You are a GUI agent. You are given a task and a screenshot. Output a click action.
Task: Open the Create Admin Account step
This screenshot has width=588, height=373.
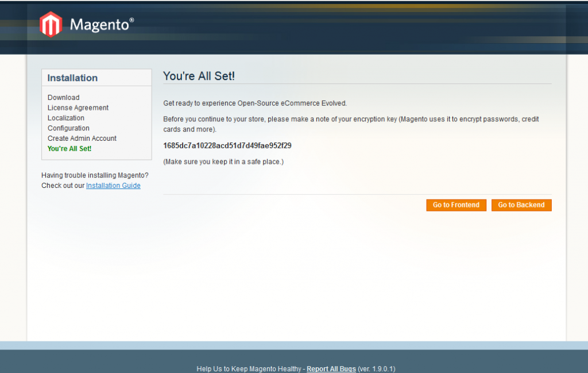pyautogui.click(x=82, y=139)
